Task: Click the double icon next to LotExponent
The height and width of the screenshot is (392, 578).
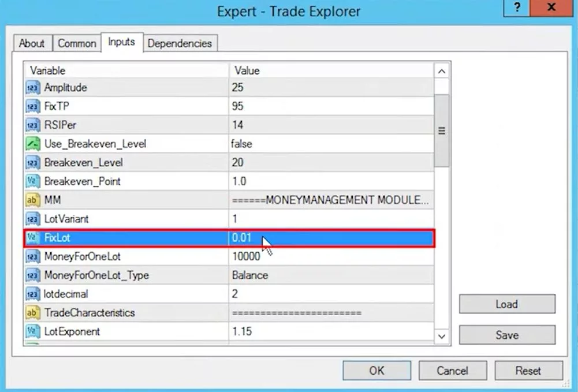Action: click(x=32, y=332)
